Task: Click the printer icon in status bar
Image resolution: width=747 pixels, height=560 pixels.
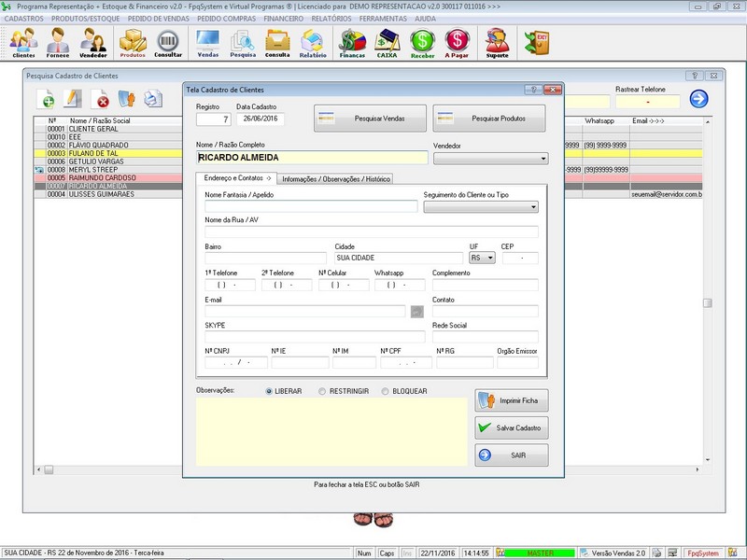Action: point(656,553)
